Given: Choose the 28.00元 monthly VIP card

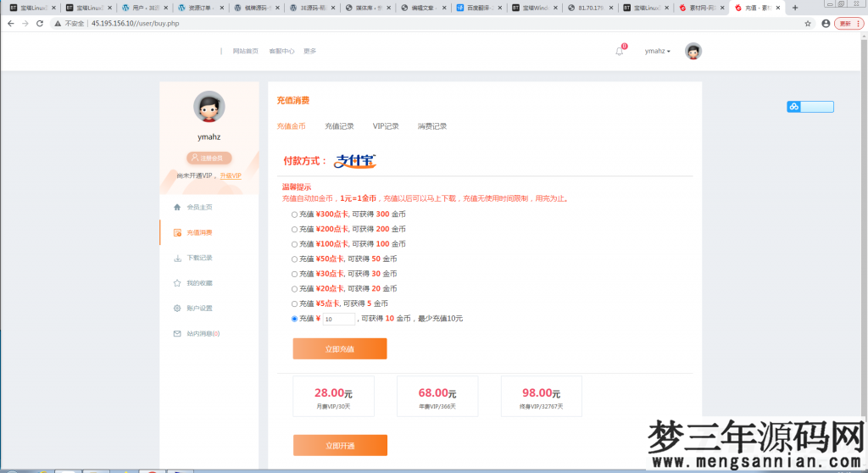Looking at the screenshot, I should 333,397.
